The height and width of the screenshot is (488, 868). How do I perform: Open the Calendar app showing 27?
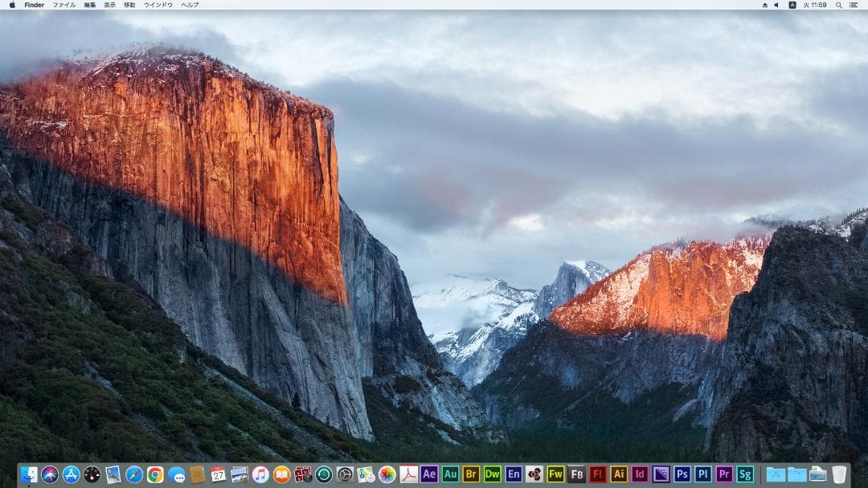[x=219, y=474]
